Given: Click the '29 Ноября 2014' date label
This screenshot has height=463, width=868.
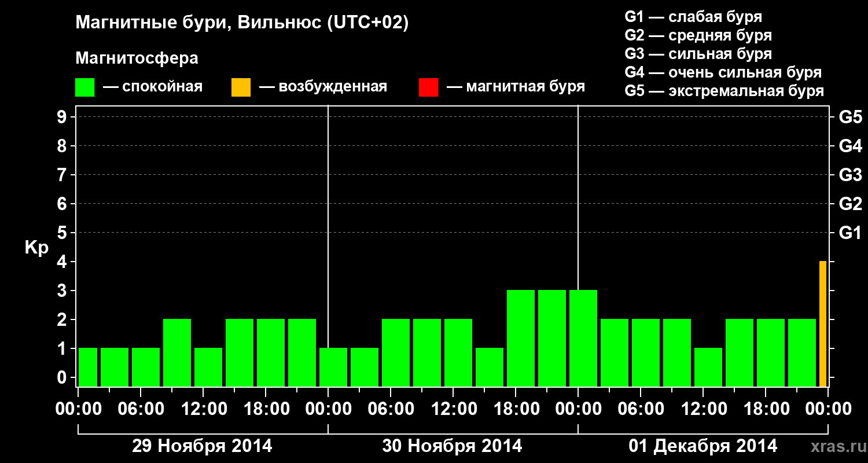Looking at the screenshot, I should tap(202, 446).
